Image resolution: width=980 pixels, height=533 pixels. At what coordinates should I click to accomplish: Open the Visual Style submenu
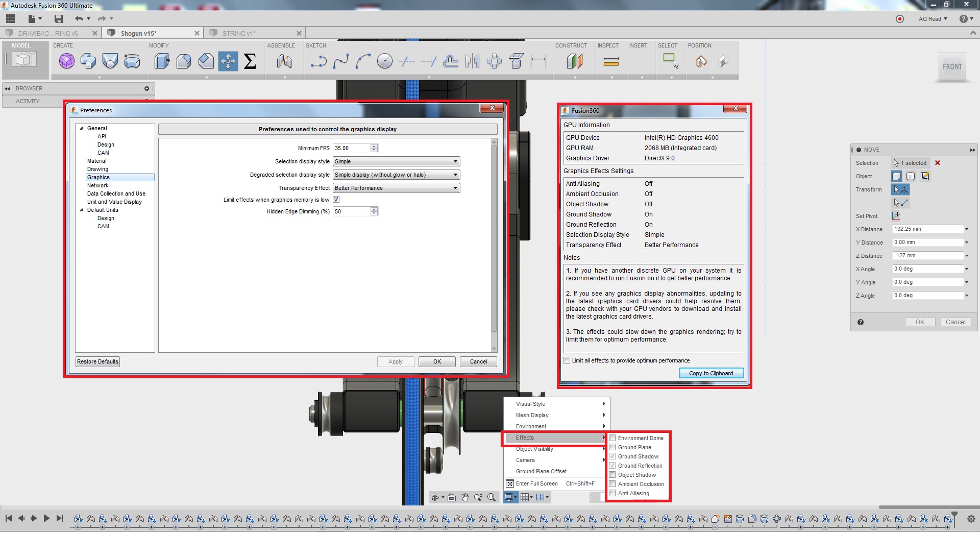tap(557, 404)
